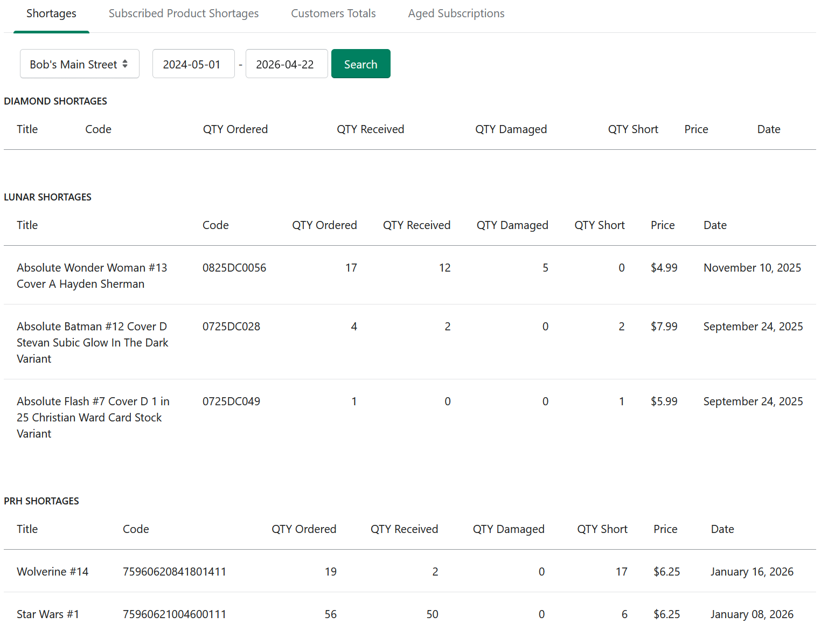Click the green Search button

(361, 64)
